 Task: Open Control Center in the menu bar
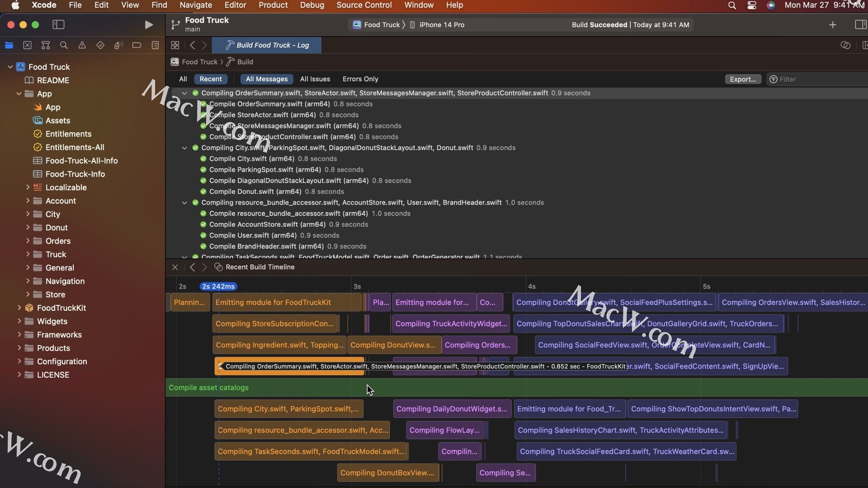point(752,5)
